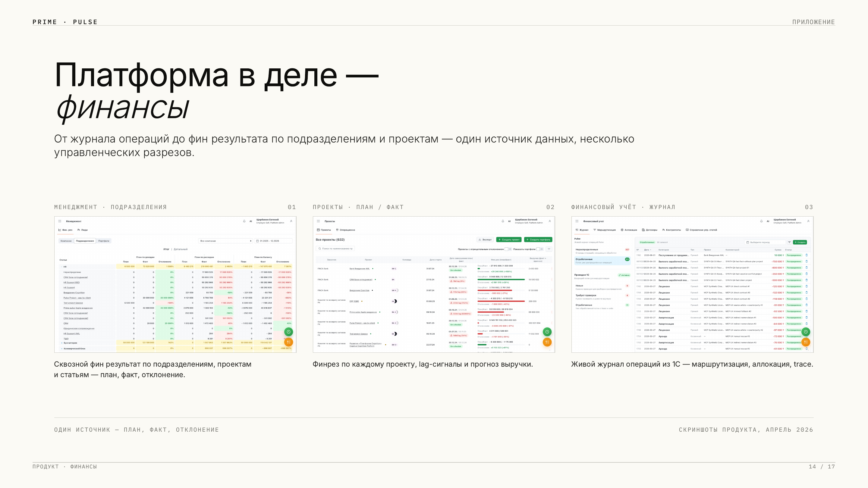Click user profile icon in Финансовый учет screenshot
The image size is (868, 488).
(x=808, y=221)
